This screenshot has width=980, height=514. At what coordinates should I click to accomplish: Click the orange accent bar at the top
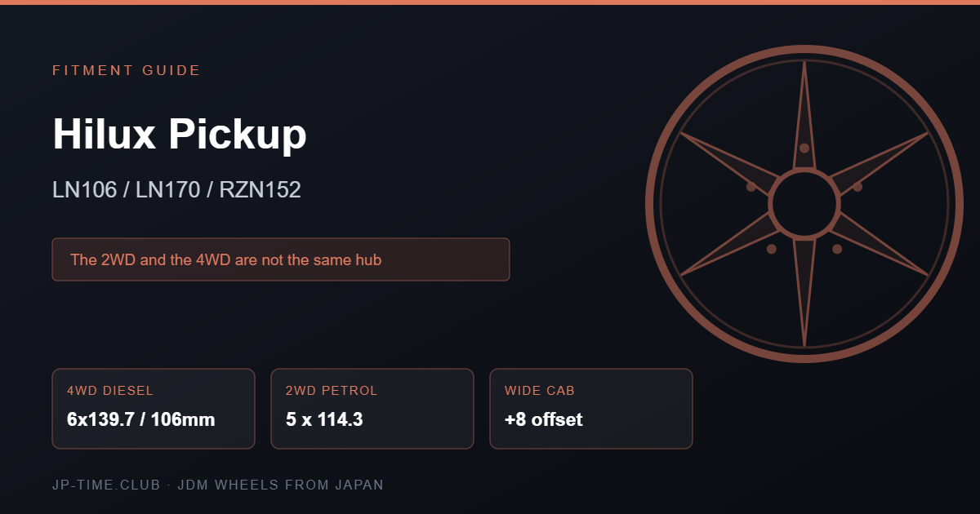(x=490, y=2)
